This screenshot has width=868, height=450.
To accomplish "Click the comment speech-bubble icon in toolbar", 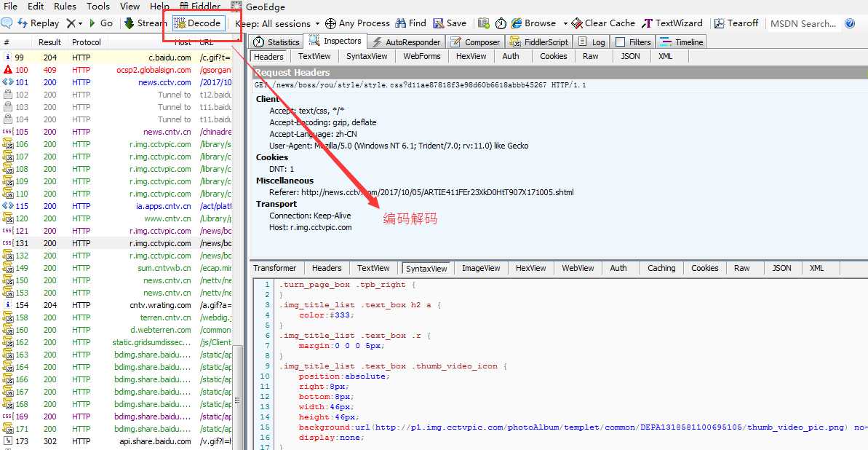I will pyautogui.click(x=7, y=23).
